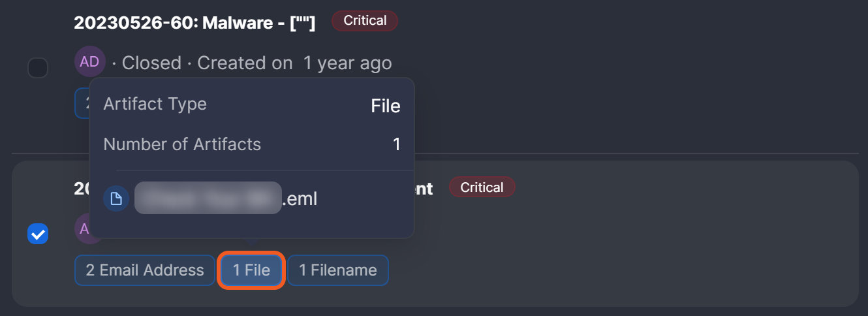Click Critical badge on the Malware incident

click(x=365, y=21)
